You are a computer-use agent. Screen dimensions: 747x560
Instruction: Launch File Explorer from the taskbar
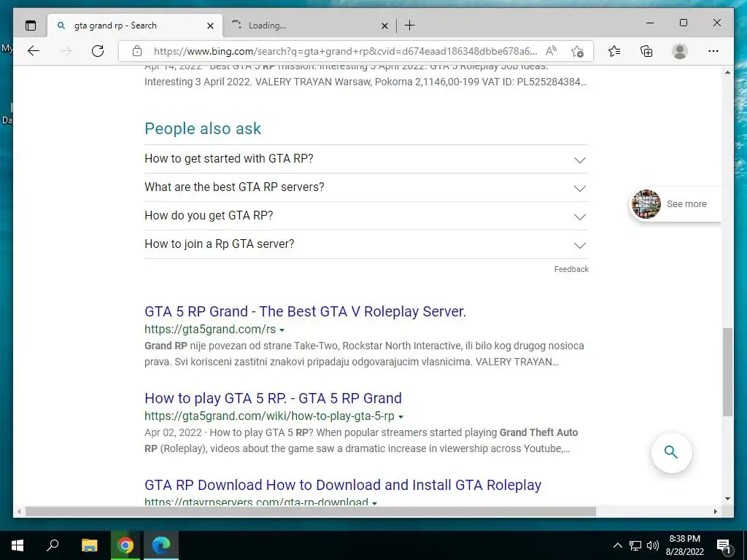coord(89,545)
